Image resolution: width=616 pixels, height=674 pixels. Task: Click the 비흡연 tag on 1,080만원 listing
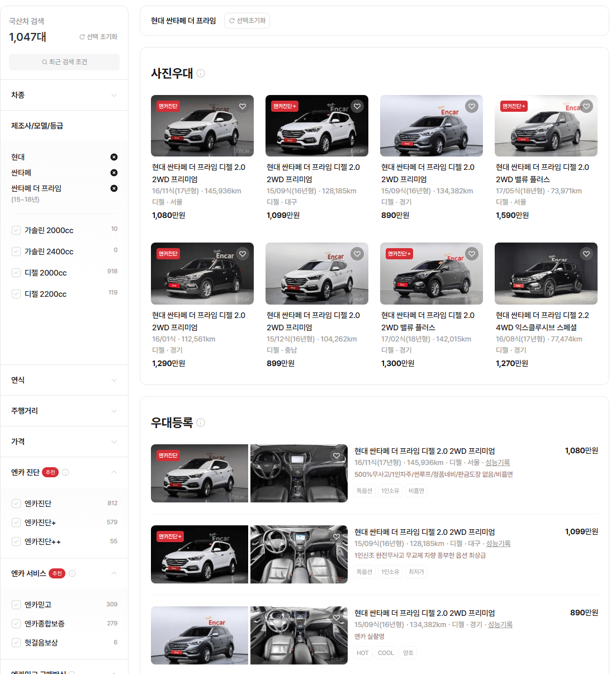416,491
